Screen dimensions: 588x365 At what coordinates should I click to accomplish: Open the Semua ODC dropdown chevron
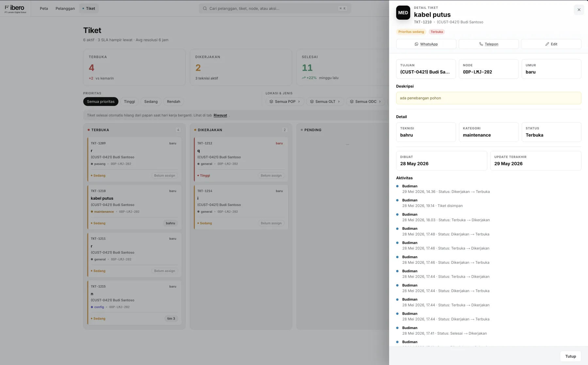point(380,102)
